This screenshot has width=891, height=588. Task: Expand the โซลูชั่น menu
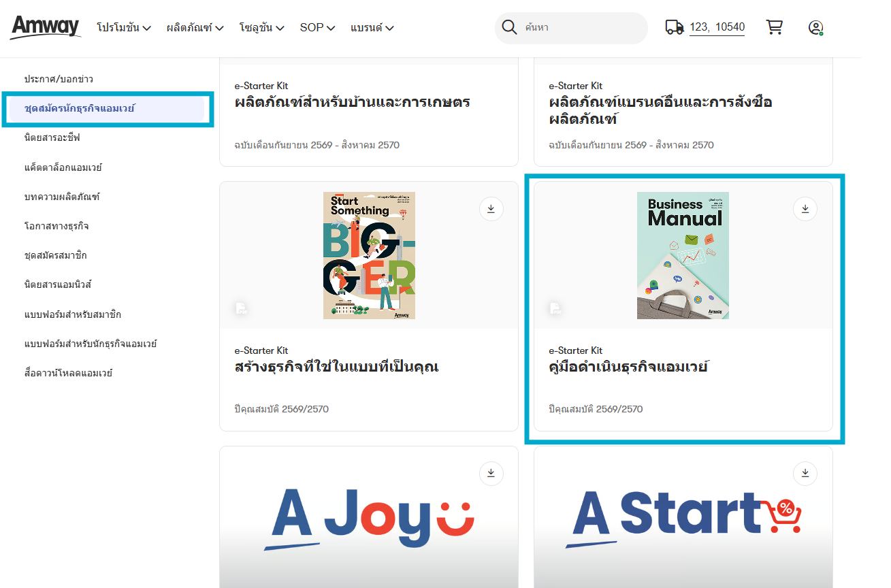click(262, 28)
